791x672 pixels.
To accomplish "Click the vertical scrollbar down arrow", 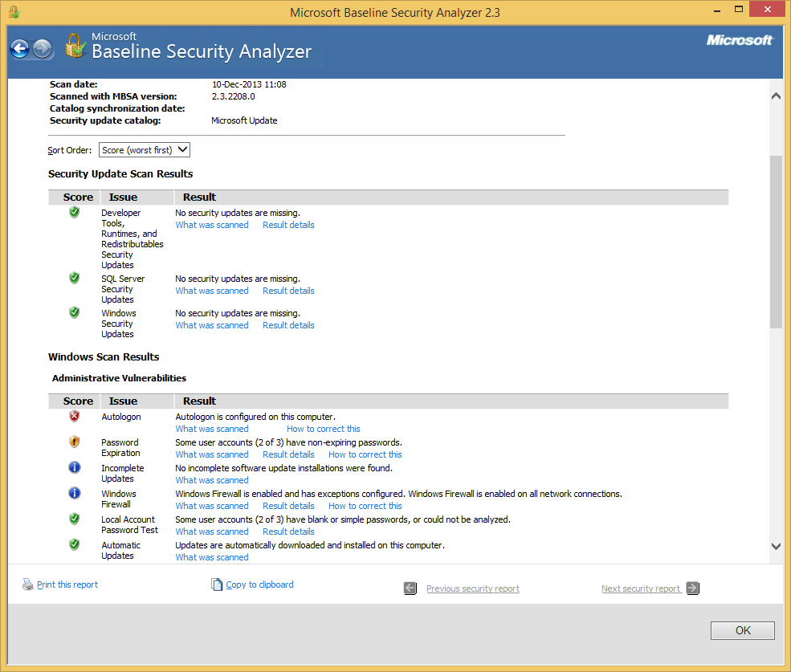I will [776, 545].
